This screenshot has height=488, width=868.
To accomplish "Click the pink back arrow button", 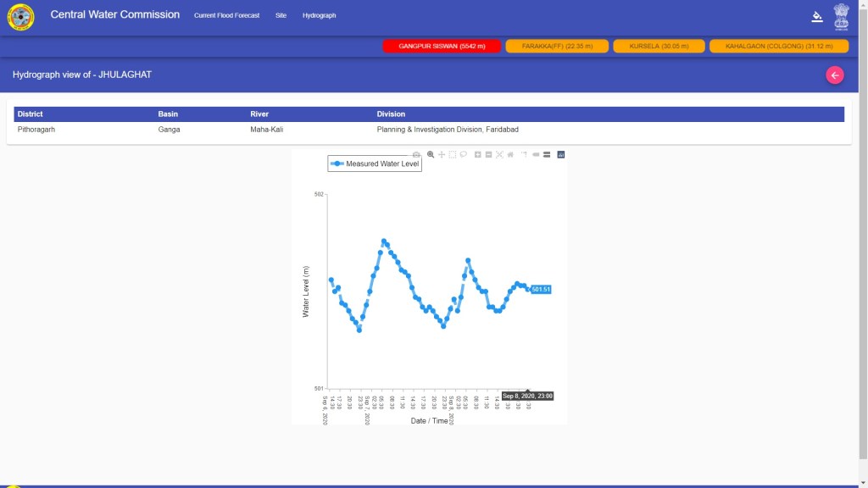I will click(835, 75).
